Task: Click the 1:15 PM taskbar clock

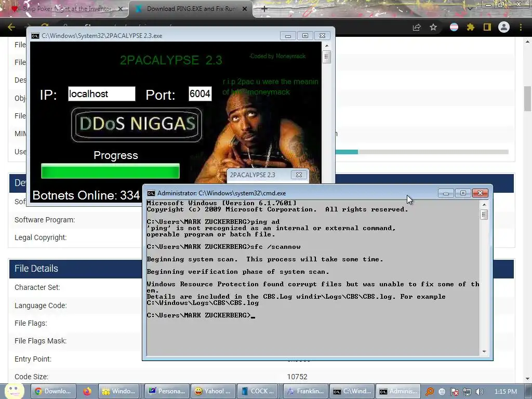Action: pyautogui.click(x=506, y=392)
